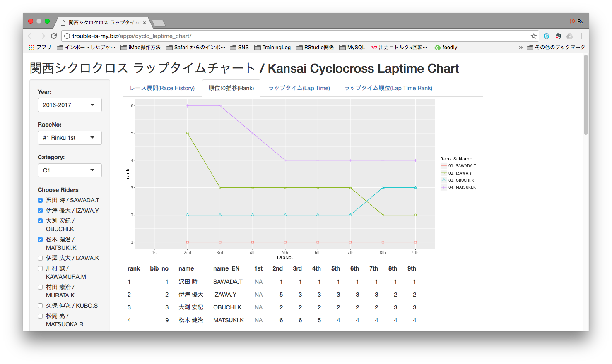Open the TrainingLog bookmark folder

272,48
